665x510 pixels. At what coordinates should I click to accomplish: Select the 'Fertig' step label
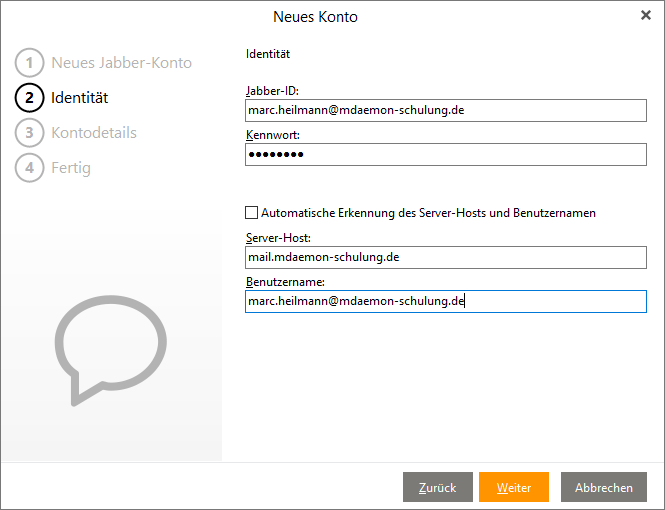click(71, 168)
